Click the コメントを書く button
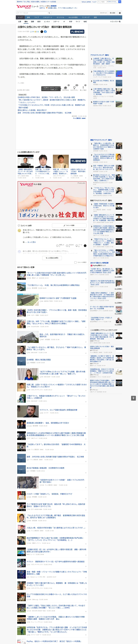The image size is (138, 644). click(x=69, y=225)
